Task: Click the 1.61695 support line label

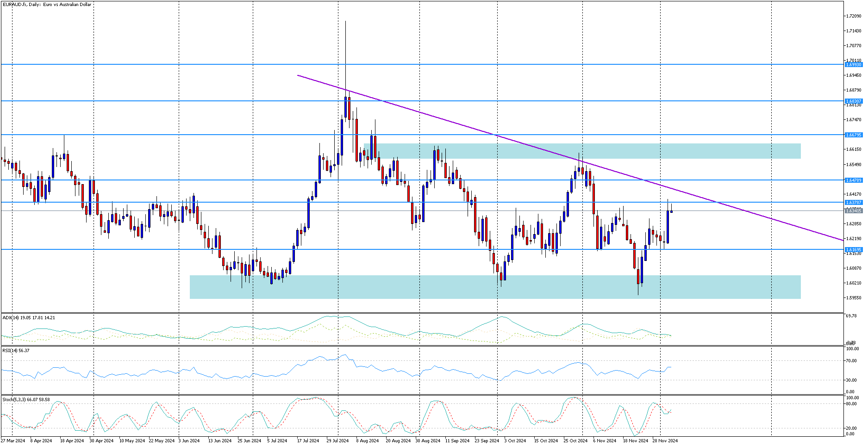Action: [854, 249]
